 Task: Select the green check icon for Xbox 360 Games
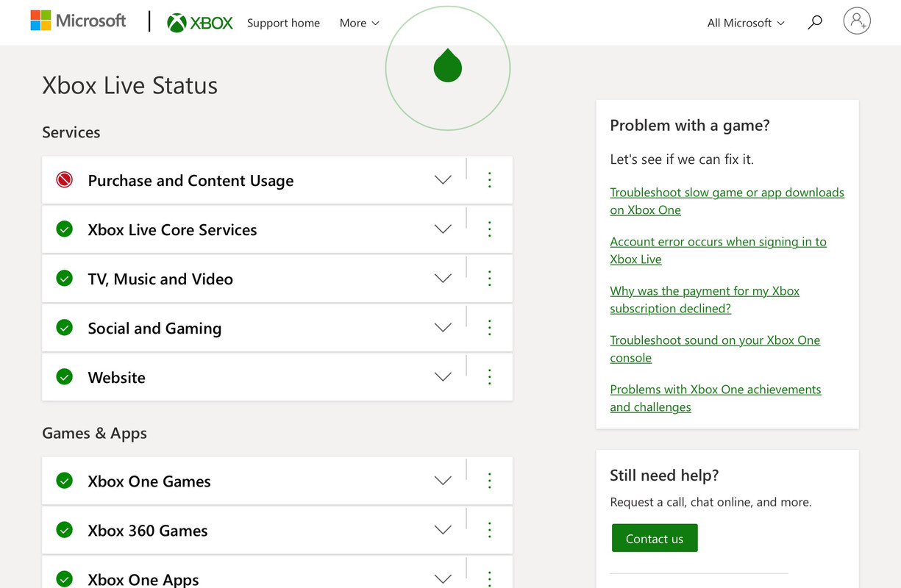(x=65, y=530)
